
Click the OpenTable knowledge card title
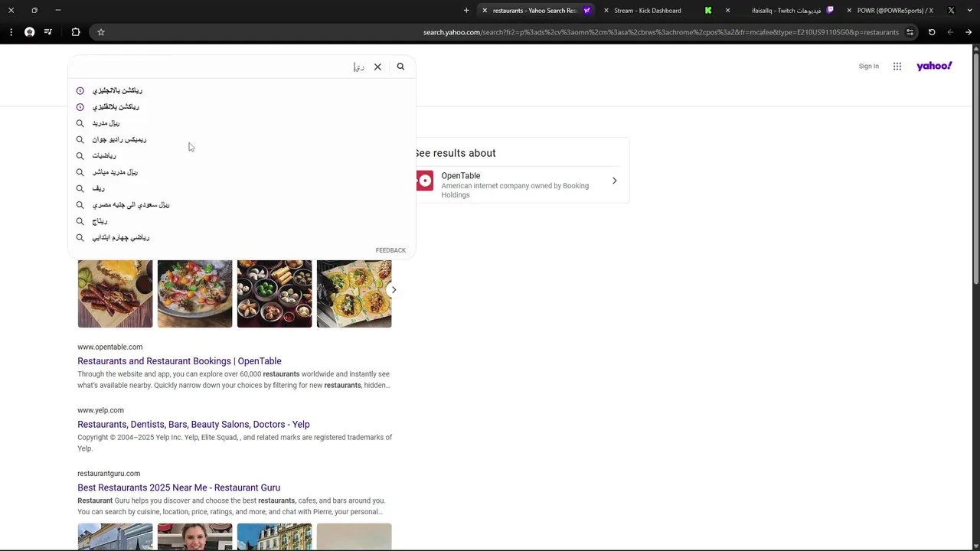[461, 176]
